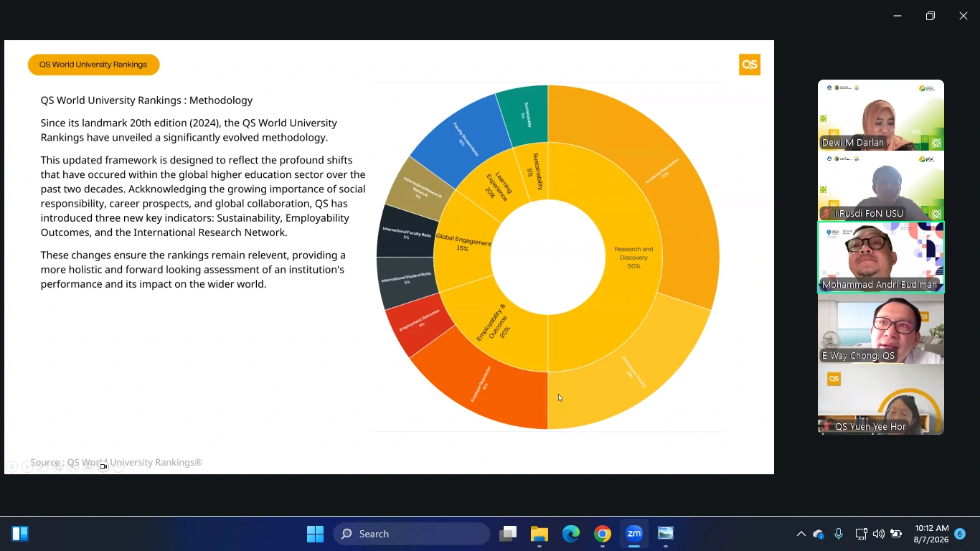The image size is (980, 551).
Task: Click the paragraph starting 'Since its landmark 20th edition'
Action: pos(189,130)
